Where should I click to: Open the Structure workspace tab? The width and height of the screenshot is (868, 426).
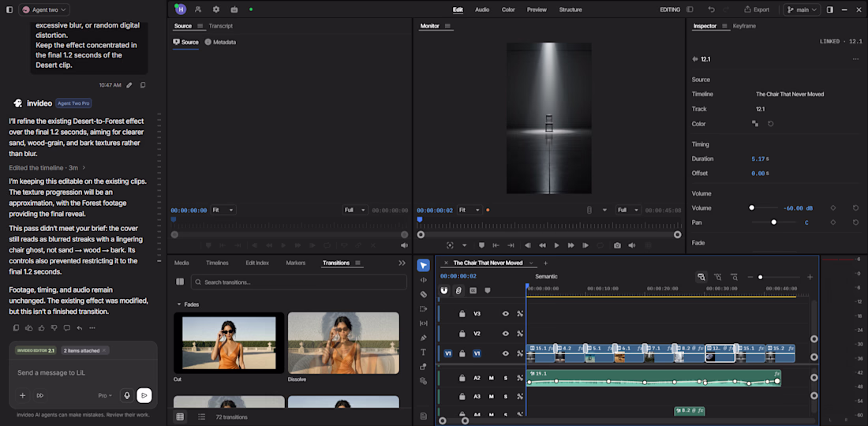click(x=571, y=9)
